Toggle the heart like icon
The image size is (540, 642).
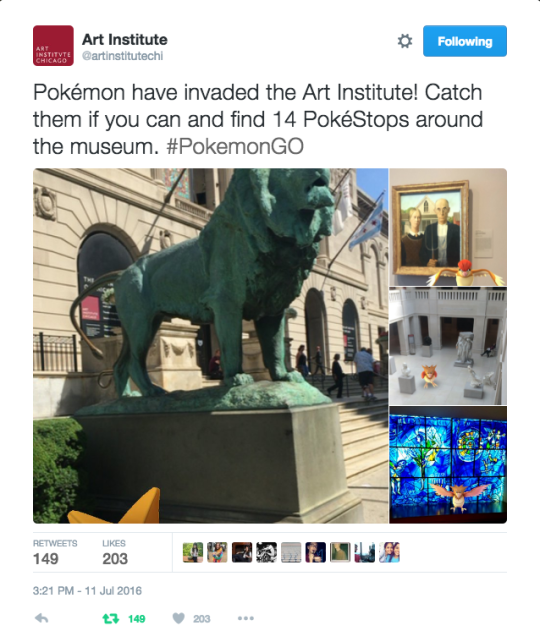178,618
